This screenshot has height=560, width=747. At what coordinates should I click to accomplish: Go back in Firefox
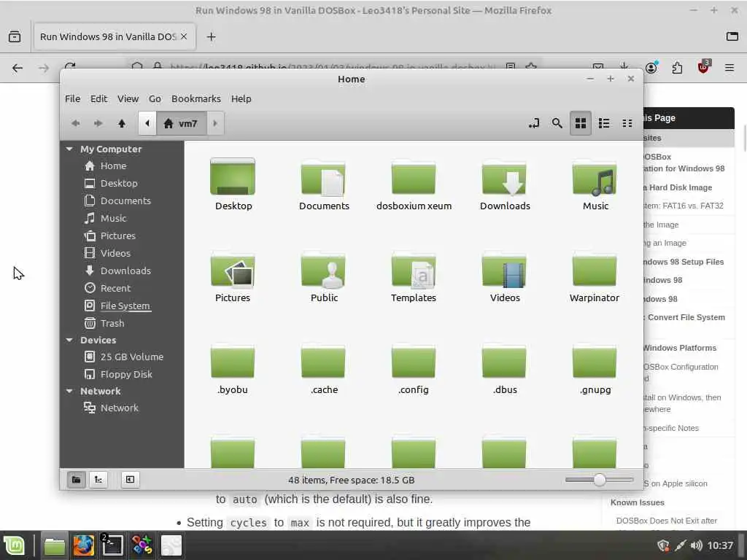[18, 68]
